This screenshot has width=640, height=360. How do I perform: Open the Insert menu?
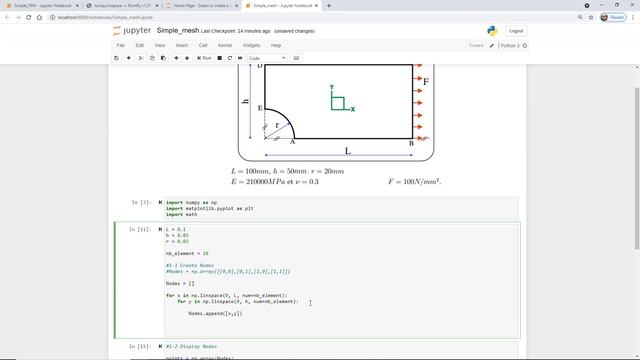[182, 45]
